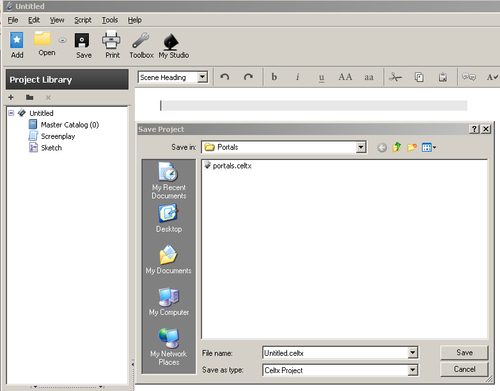This screenshot has width=500, height=391.
Task: Click the spell check A icon
Action: [x=492, y=77]
